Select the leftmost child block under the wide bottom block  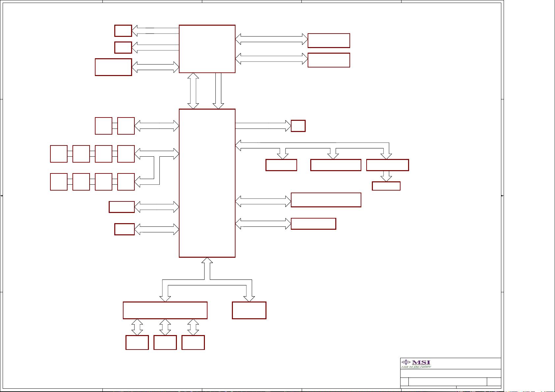(x=137, y=342)
